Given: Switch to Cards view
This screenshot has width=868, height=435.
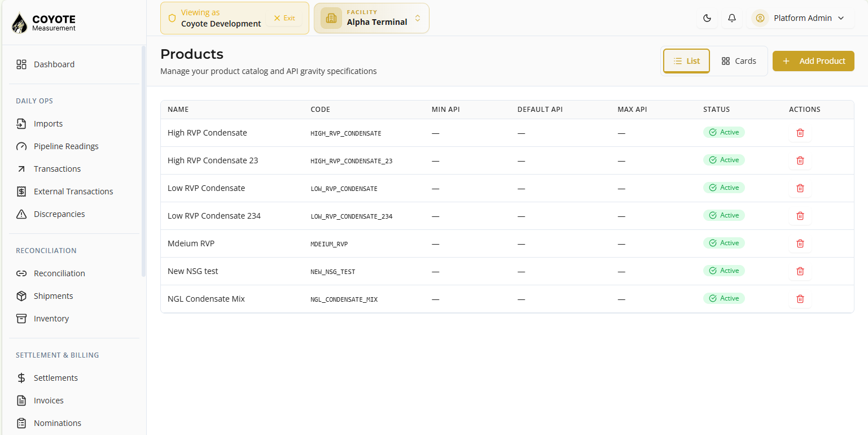Looking at the screenshot, I should (x=739, y=61).
